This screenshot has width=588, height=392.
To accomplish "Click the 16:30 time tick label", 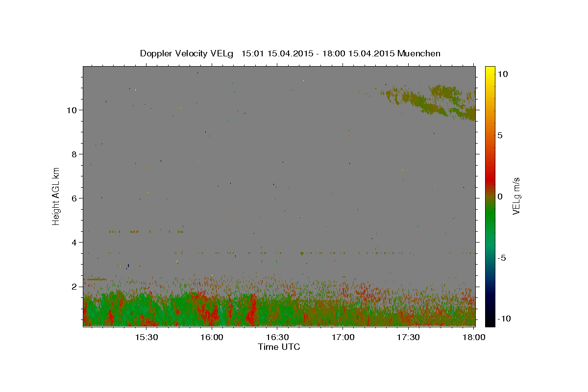I will [277, 337].
